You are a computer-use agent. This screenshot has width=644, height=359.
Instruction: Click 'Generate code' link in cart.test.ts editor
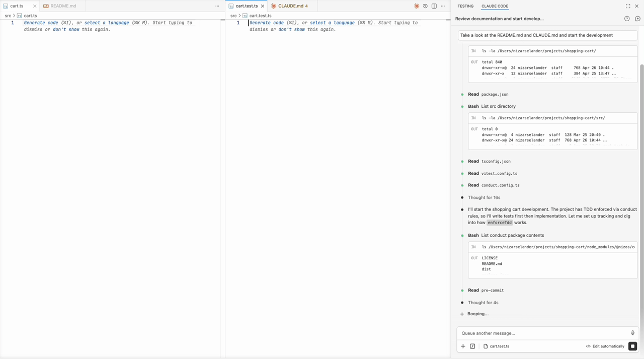[x=267, y=23]
